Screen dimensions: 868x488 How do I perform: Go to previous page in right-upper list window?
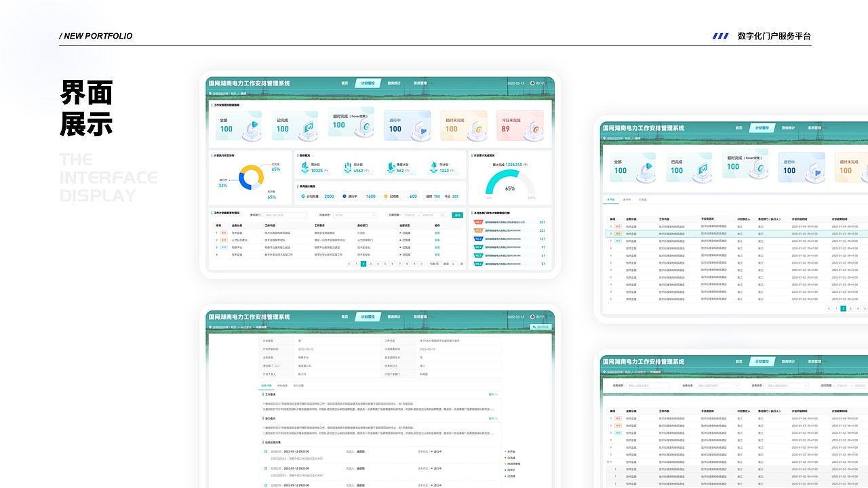click(x=829, y=308)
